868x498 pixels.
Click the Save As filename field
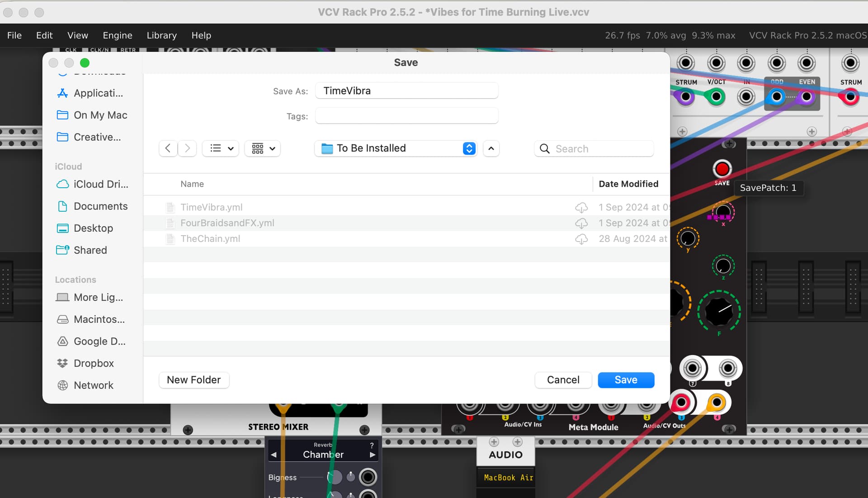point(407,90)
